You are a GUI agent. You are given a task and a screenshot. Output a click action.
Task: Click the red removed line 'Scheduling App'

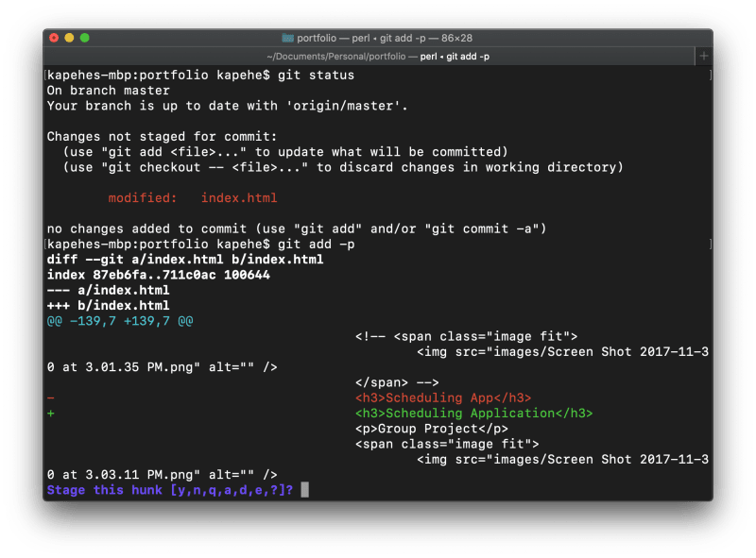[x=442, y=397]
